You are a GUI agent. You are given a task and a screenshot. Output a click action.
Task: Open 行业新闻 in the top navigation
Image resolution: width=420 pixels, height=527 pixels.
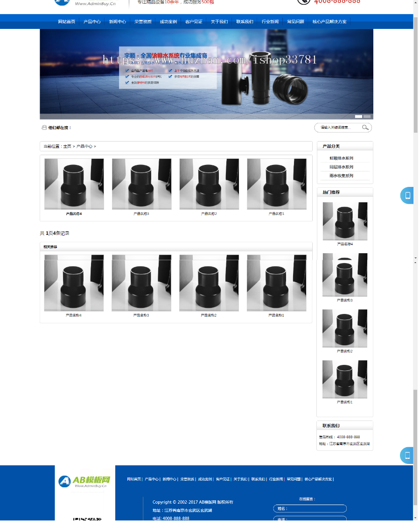coord(270,21)
